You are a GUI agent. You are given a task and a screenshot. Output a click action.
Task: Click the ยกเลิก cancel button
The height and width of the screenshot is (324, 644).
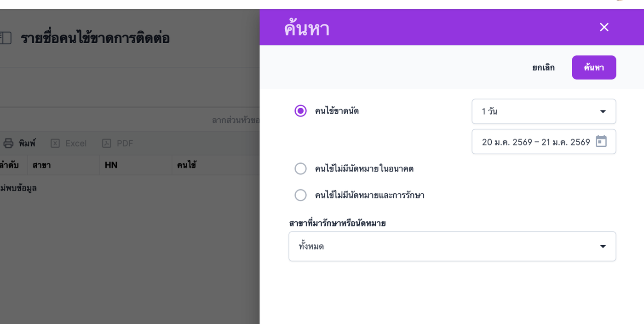(x=543, y=68)
